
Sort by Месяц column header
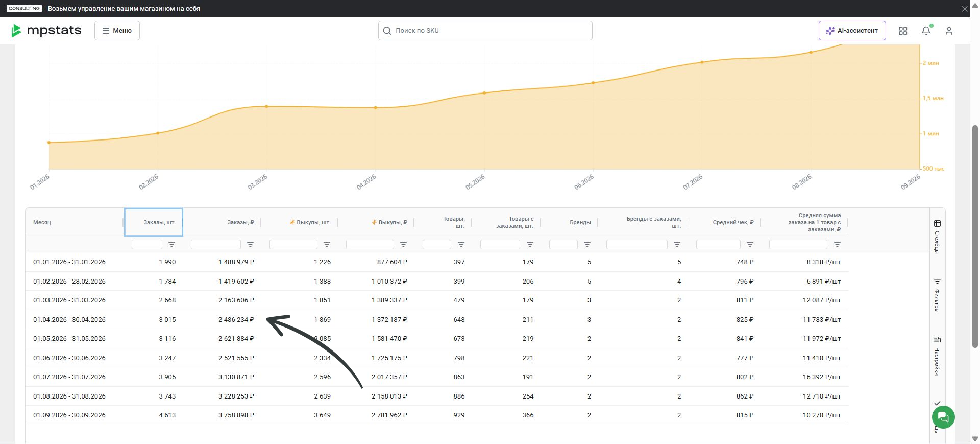pos(42,222)
